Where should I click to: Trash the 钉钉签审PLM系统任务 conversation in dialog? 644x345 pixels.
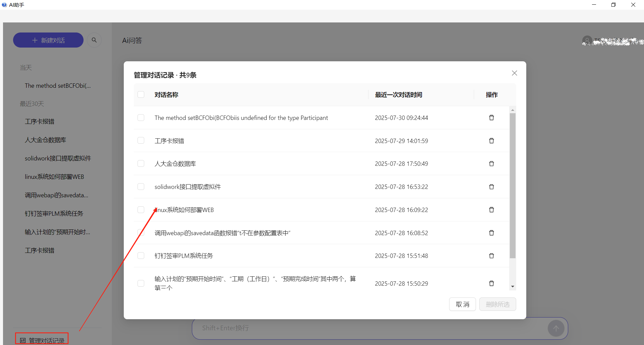point(491,256)
